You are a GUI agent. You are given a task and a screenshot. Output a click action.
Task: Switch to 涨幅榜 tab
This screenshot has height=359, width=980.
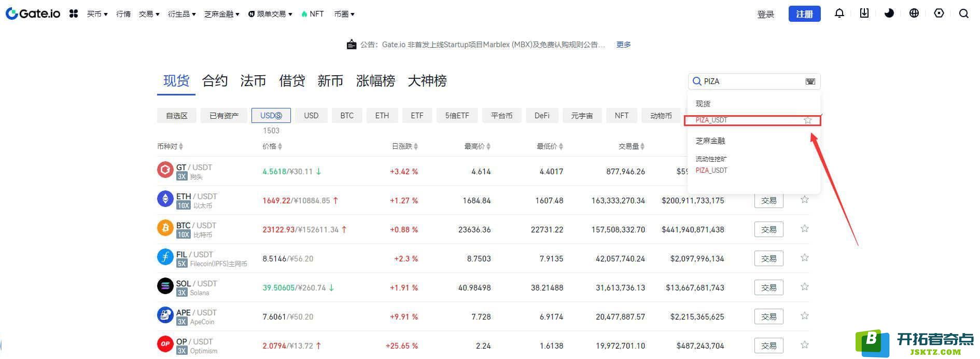(x=375, y=81)
